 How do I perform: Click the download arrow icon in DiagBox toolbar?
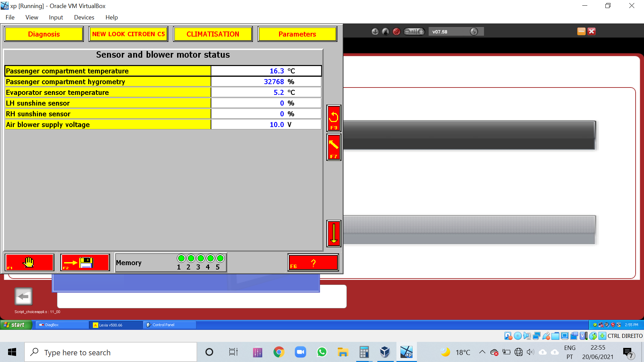pyautogui.click(x=375, y=32)
